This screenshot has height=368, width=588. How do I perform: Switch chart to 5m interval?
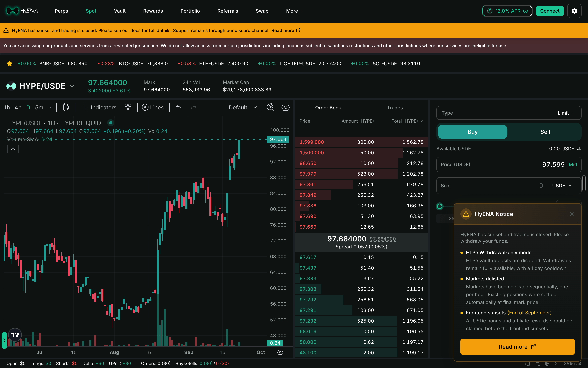(x=39, y=107)
